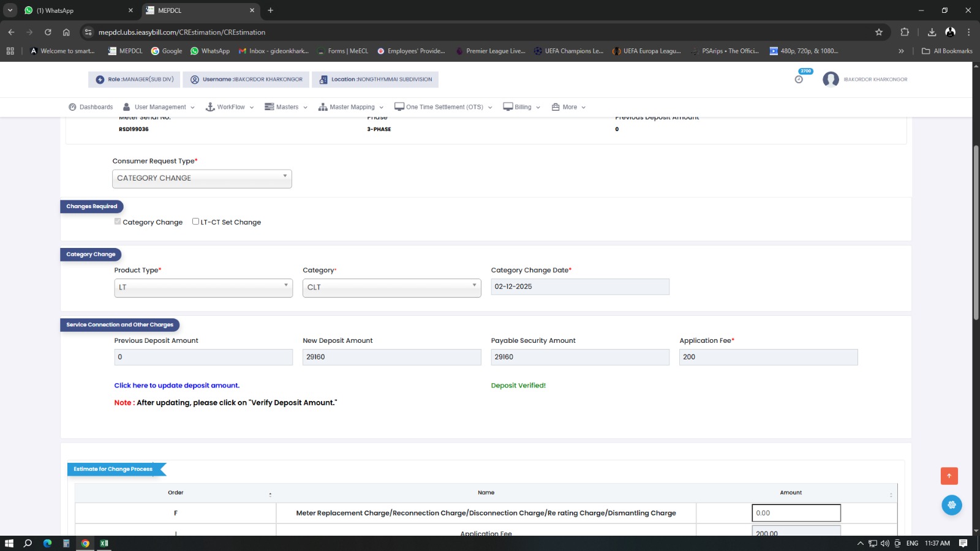Image resolution: width=980 pixels, height=551 pixels.
Task: Open the blue settings gear floating button
Action: [951, 505]
